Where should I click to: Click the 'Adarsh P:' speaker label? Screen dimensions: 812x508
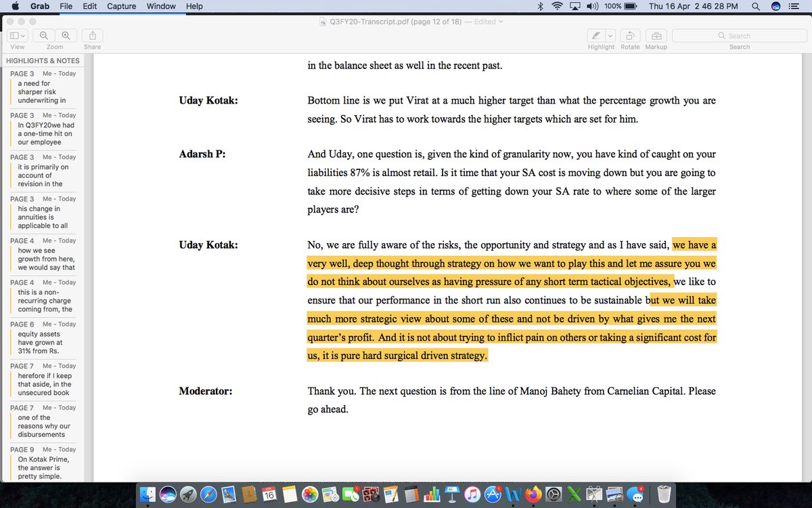202,154
